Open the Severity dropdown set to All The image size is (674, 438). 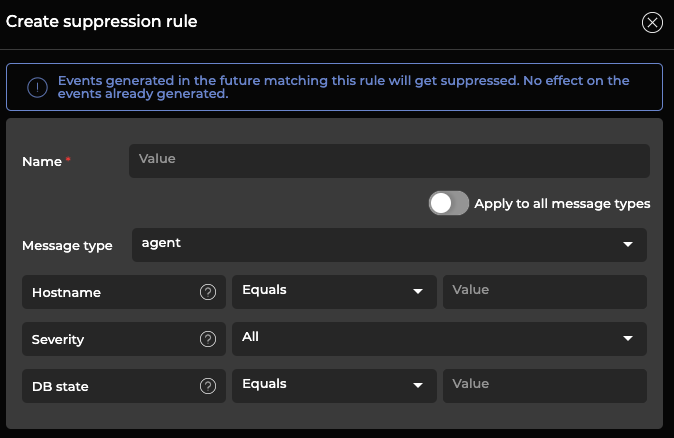(439, 338)
